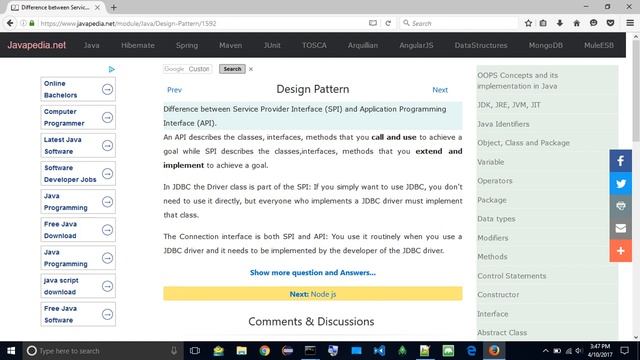Open the Free Java Download ad arrow
Viewport: 640px width, 360px height.
point(107,230)
